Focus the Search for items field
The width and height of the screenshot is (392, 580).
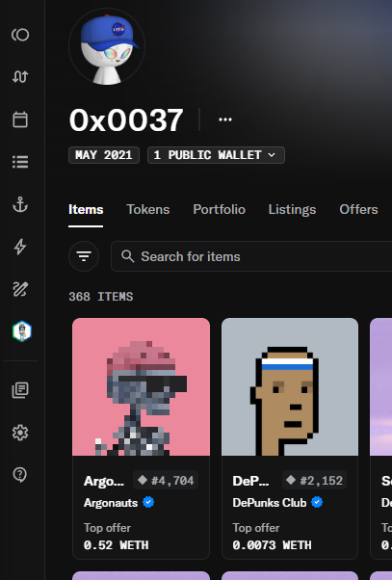coord(251,256)
